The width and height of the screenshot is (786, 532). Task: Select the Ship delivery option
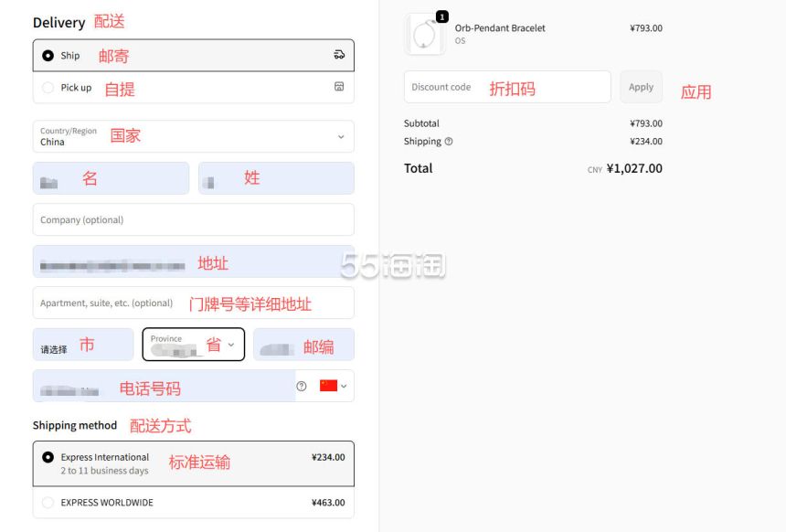48,56
